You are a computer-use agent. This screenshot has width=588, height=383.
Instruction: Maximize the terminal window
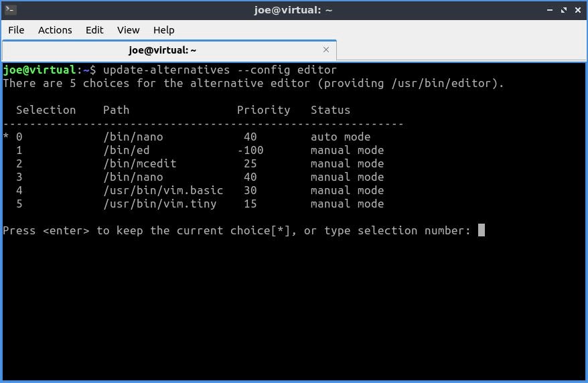pyautogui.click(x=564, y=10)
